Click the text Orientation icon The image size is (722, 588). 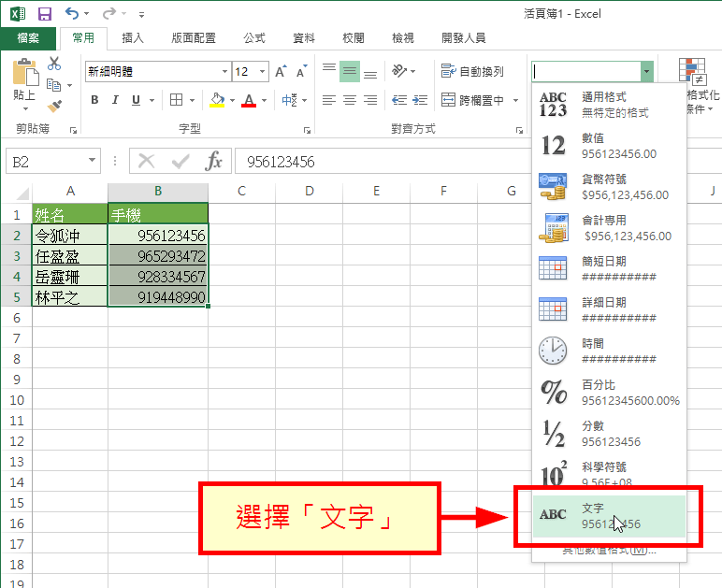pyautogui.click(x=398, y=71)
